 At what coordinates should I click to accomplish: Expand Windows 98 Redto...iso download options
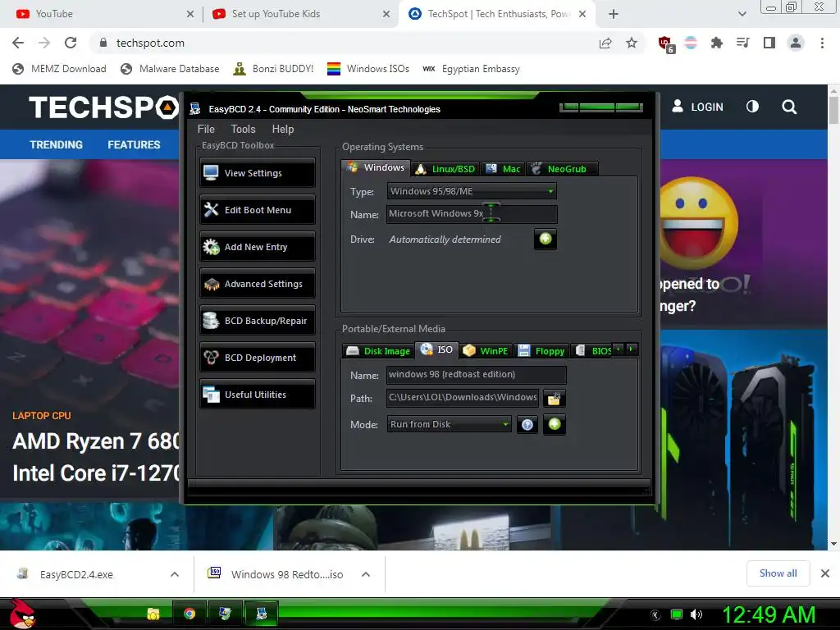(366, 574)
